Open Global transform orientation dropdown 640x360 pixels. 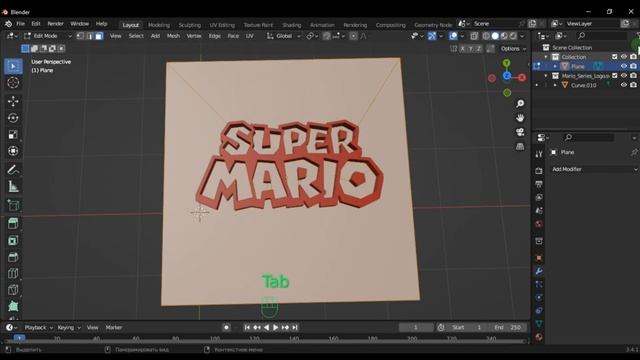point(284,36)
